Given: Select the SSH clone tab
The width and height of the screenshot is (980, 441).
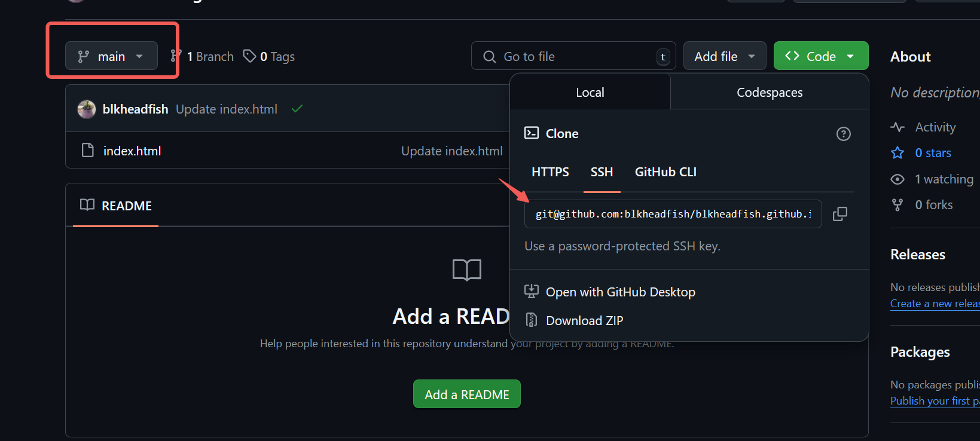Looking at the screenshot, I should (602, 172).
